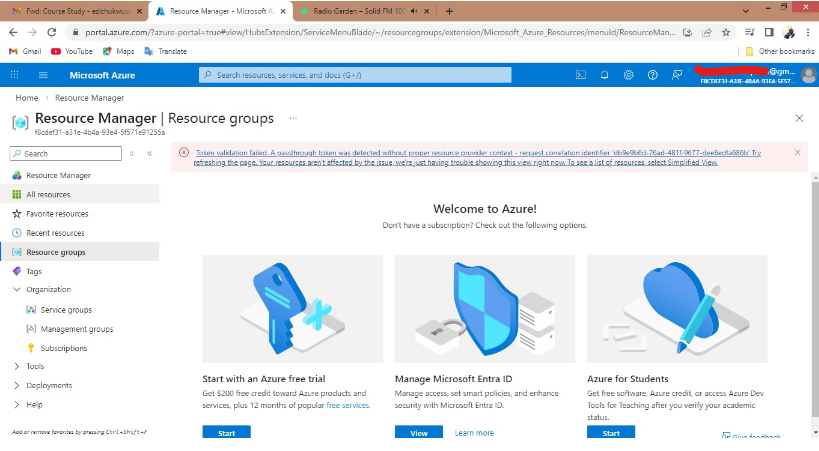Open the Other bookmarks folder

pyautogui.click(x=780, y=51)
